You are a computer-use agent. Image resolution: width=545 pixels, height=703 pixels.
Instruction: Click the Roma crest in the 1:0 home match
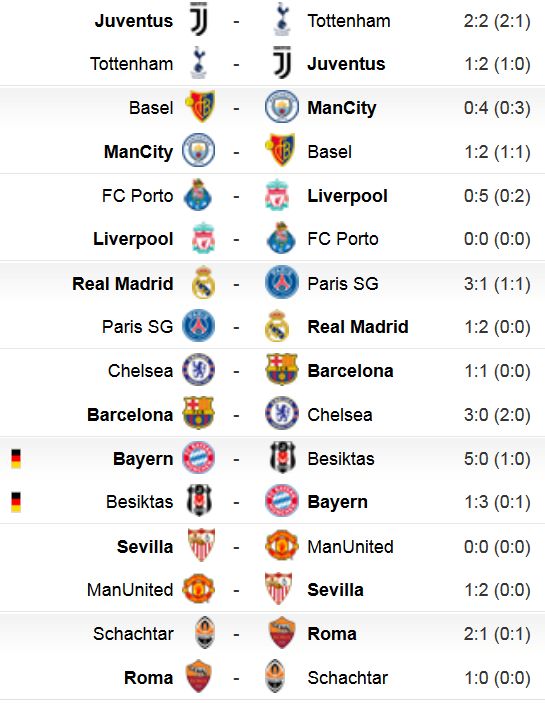coord(199,677)
